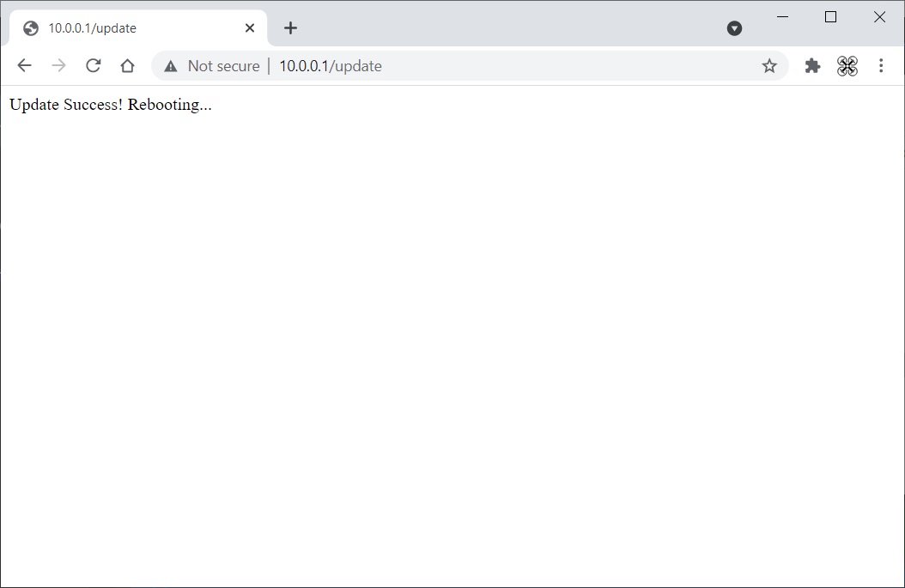905x588 pixels.
Task: Minimize the browser window
Action: (782, 16)
